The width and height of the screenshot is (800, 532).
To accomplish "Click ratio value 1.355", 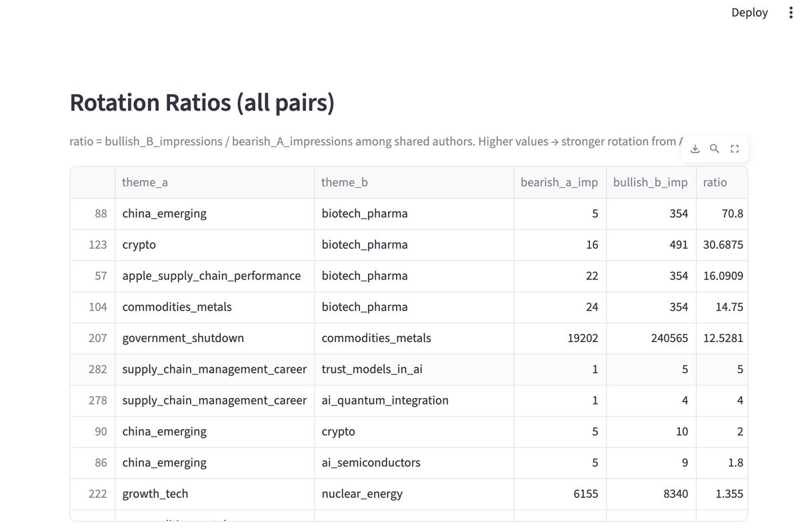I will 722,494.
